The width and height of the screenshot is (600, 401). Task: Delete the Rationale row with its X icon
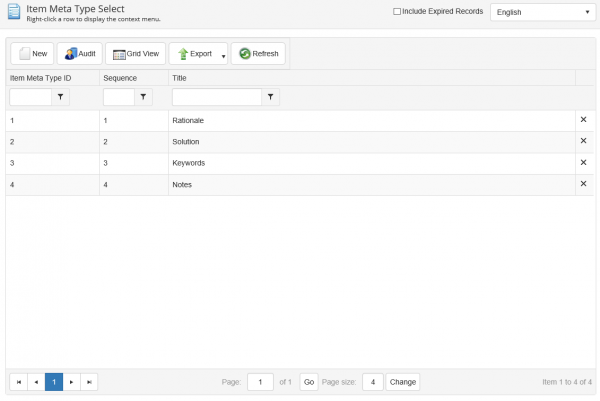(x=584, y=120)
